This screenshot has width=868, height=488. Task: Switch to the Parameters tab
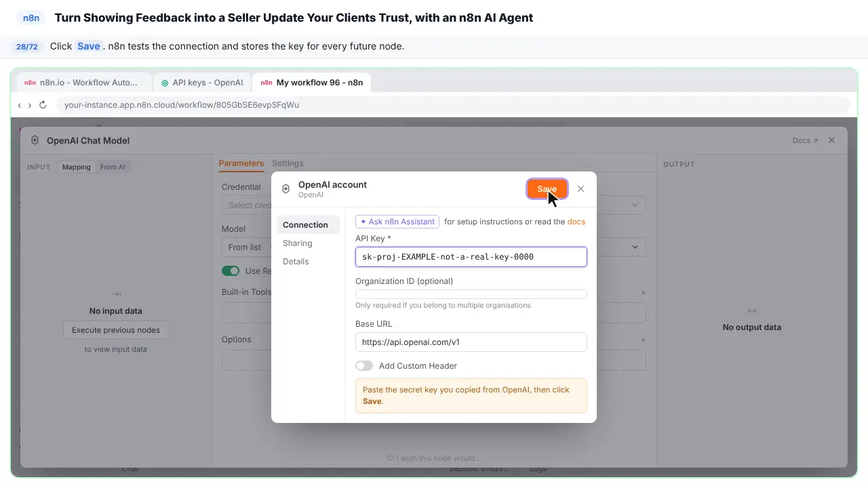(241, 163)
